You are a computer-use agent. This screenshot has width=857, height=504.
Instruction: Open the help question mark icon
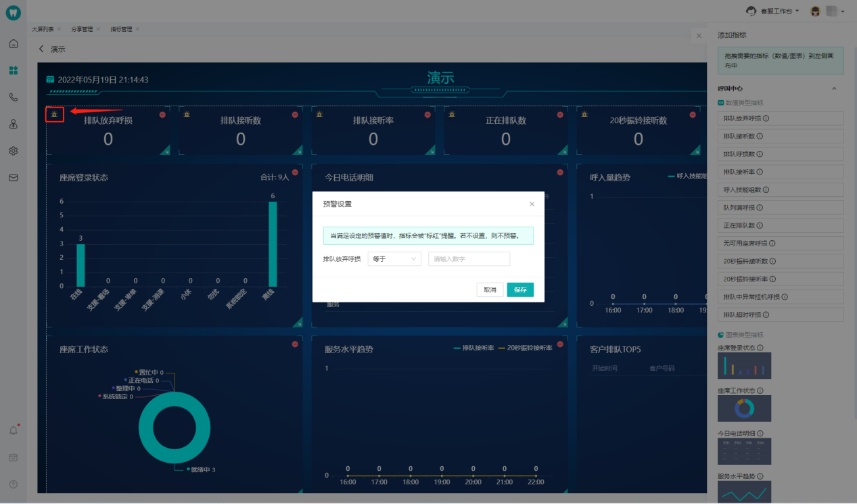(14, 484)
